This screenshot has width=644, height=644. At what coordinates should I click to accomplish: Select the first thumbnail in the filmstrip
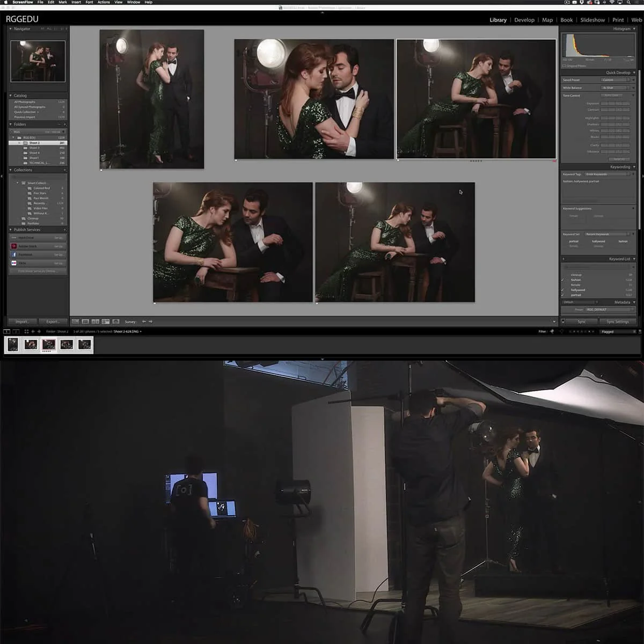(x=12, y=346)
